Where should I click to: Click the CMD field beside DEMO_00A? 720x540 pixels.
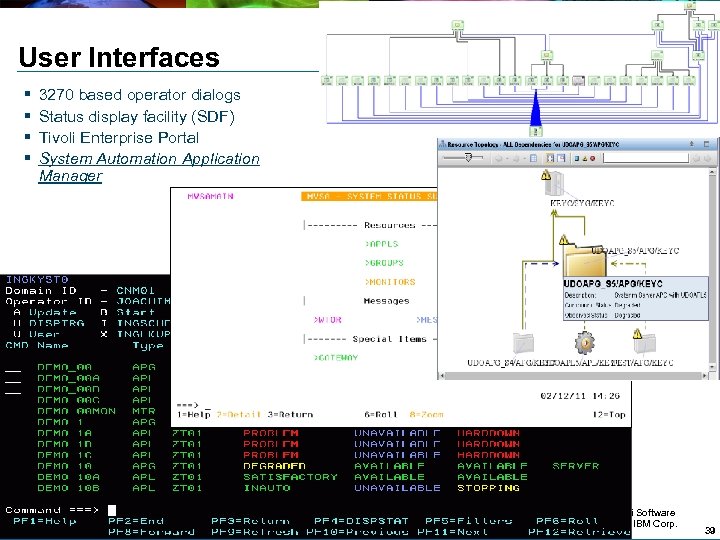(x=13, y=381)
